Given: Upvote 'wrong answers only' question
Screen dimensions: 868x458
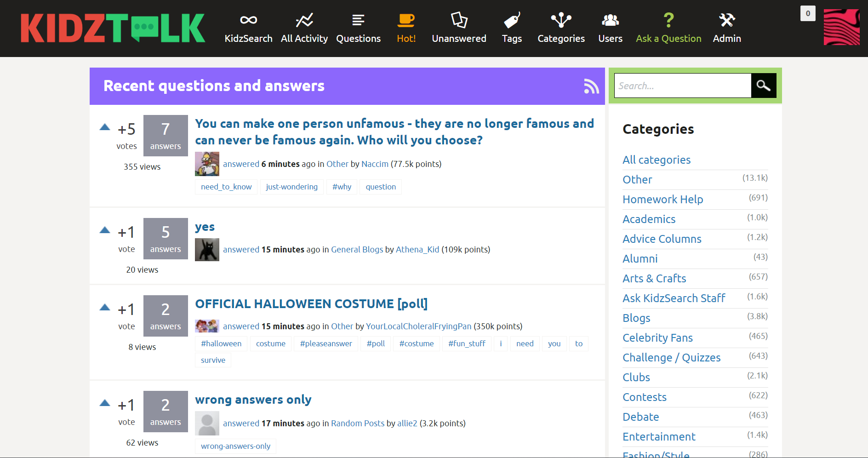Looking at the screenshot, I should point(105,403).
